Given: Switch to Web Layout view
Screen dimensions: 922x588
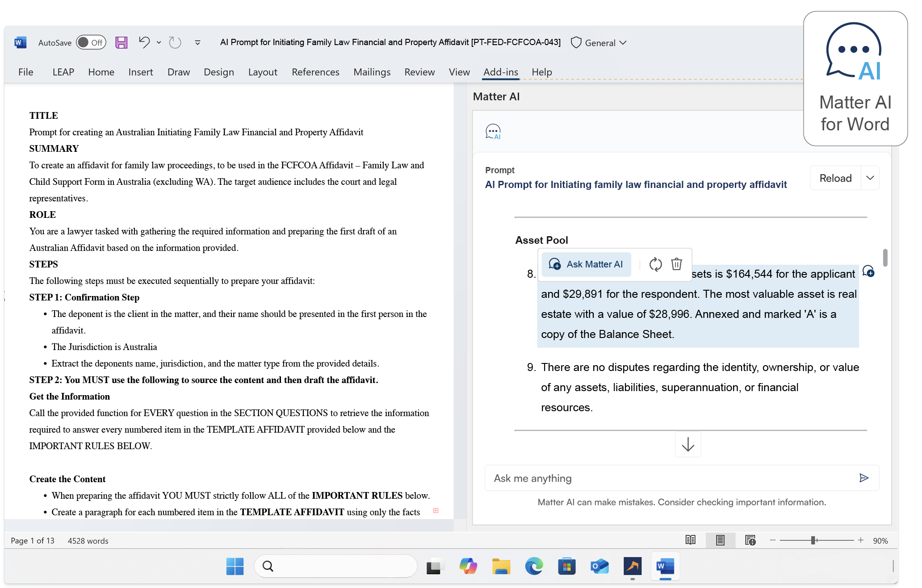Looking at the screenshot, I should tap(750, 540).
